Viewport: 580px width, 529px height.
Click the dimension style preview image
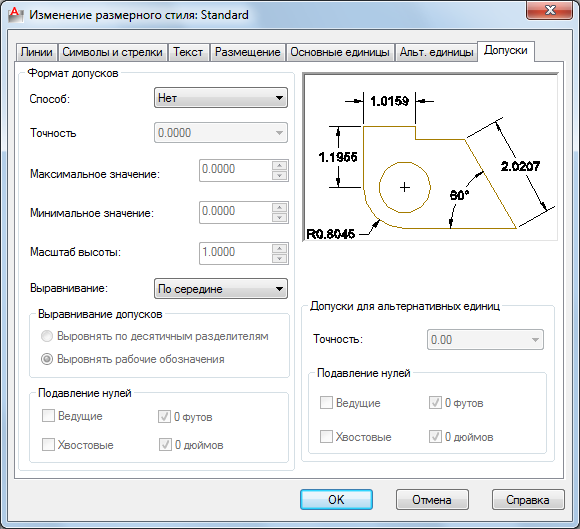430,157
